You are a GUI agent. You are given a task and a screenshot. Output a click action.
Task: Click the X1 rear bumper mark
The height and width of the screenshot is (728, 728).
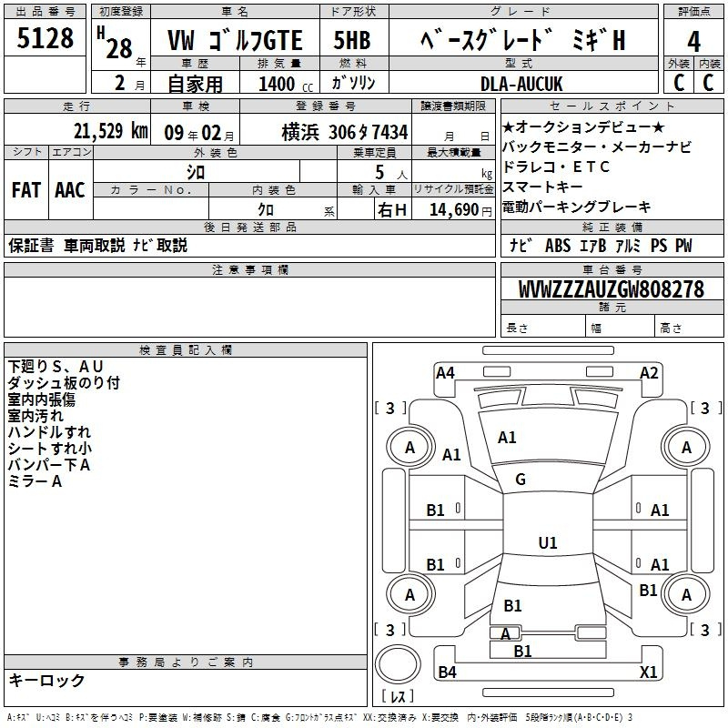point(649,672)
